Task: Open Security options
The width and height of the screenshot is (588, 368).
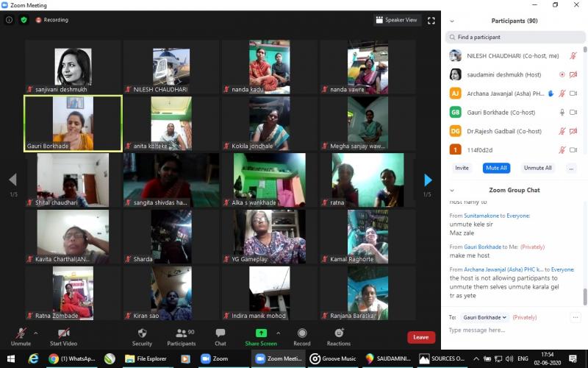Action: click(x=142, y=336)
